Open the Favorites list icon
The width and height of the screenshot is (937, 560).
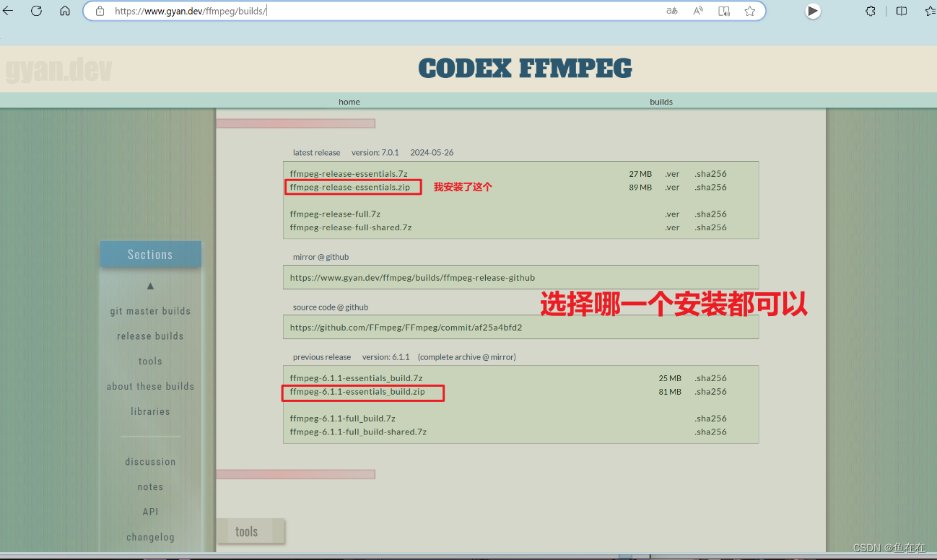[930, 11]
